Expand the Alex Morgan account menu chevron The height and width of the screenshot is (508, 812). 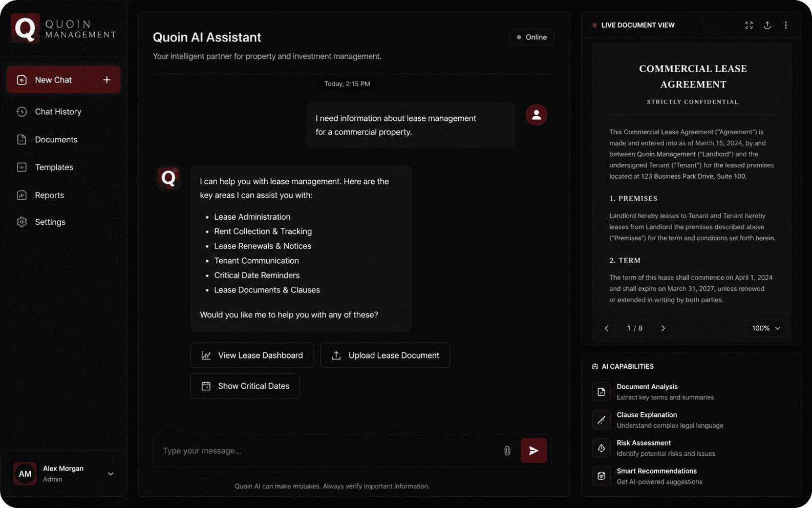pyautogui.click(x=111, y=474)
